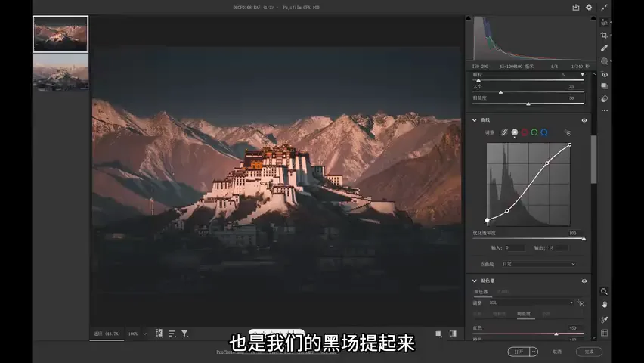The image size is (644, 363).
Task: Select the Healing bandage tool
Action: [x=604, y=48]
